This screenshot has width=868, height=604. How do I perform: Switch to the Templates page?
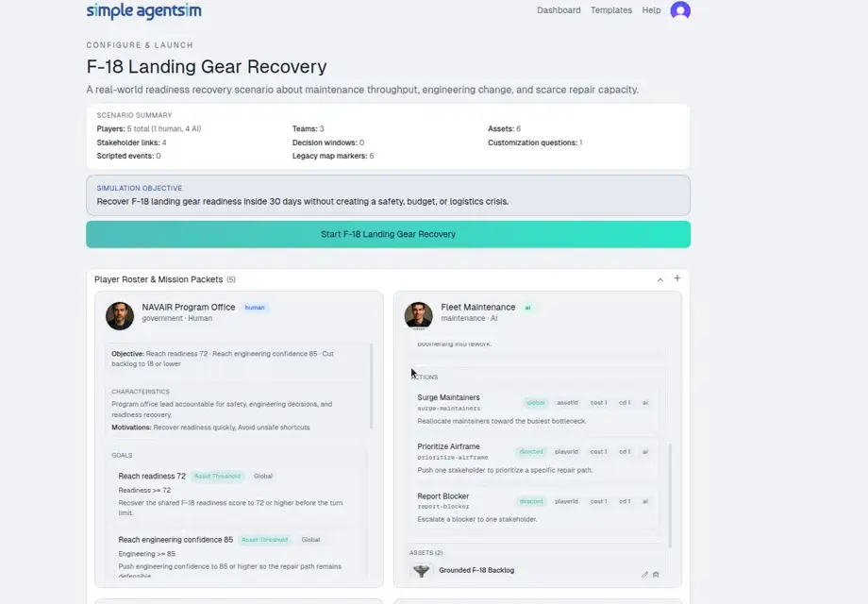[x=611, y=10]
